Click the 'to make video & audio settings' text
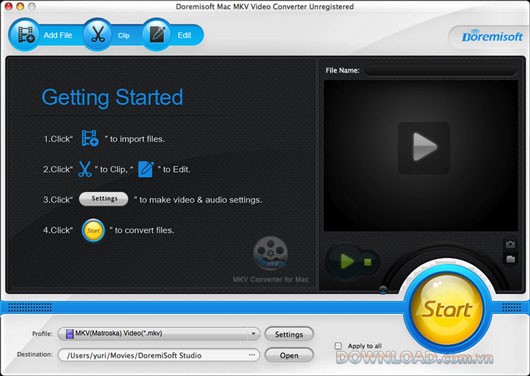 tap(200, 200)
